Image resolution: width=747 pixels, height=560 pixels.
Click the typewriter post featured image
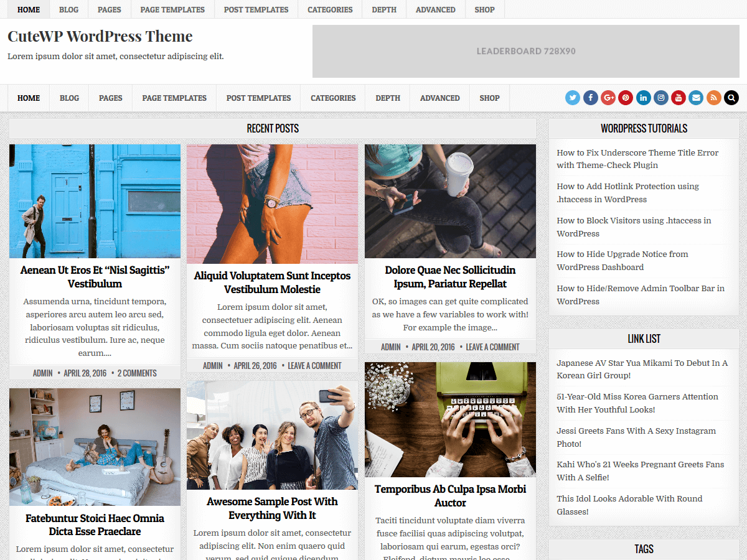449,418
